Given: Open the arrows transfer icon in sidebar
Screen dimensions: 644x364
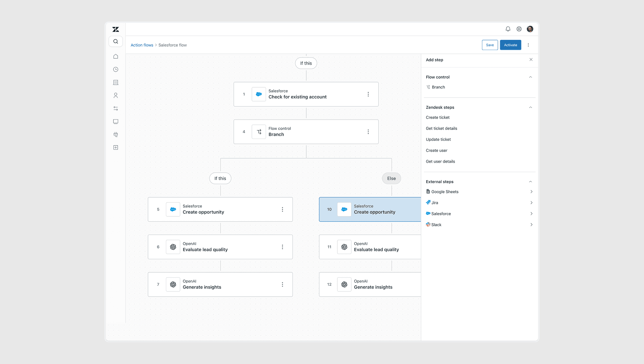Looking at the screenshot, I should (116, 109).
